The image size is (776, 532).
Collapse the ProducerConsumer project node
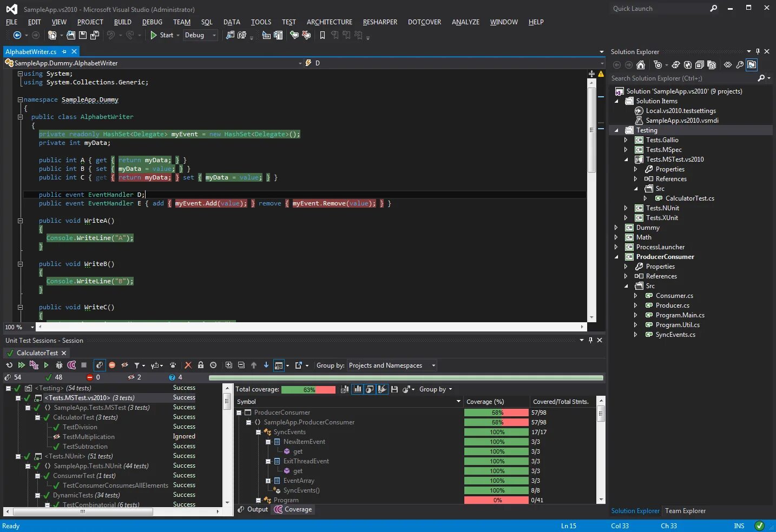coord(616,257)
